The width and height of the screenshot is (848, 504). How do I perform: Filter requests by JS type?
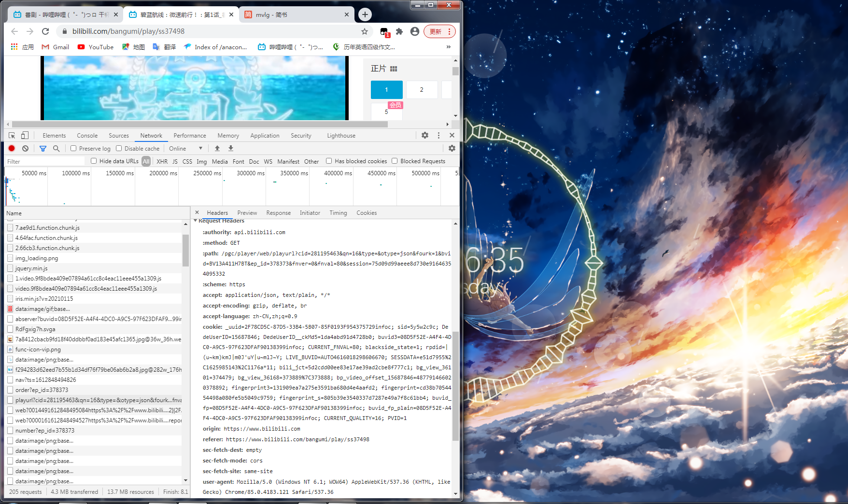click(x=175, y=162)
